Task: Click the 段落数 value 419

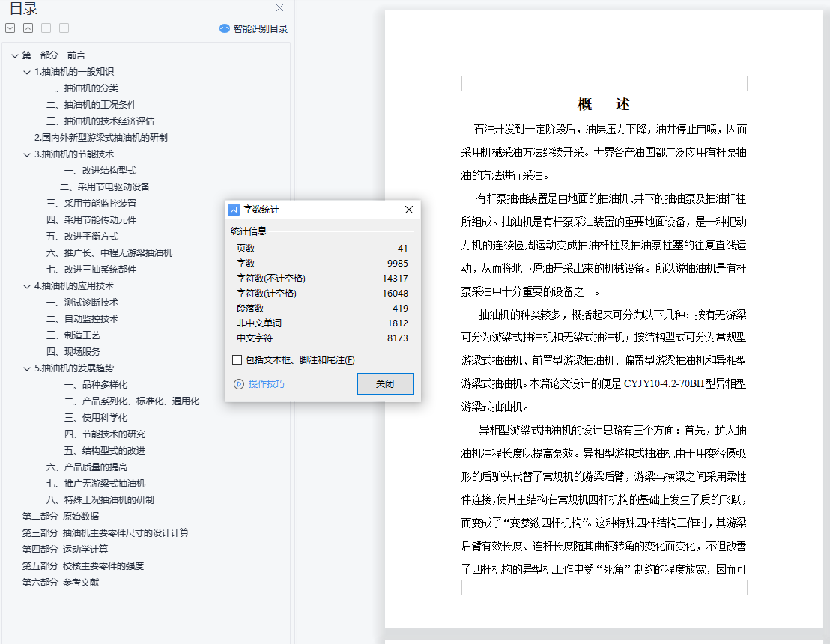Action: (x=400, y=308)
